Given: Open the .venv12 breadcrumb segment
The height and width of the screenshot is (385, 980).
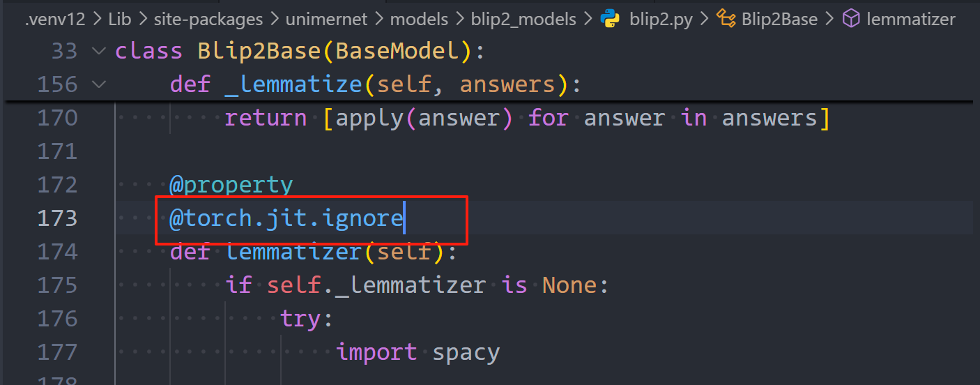Looking at the screenshot, I should click(x=54, y=19).
